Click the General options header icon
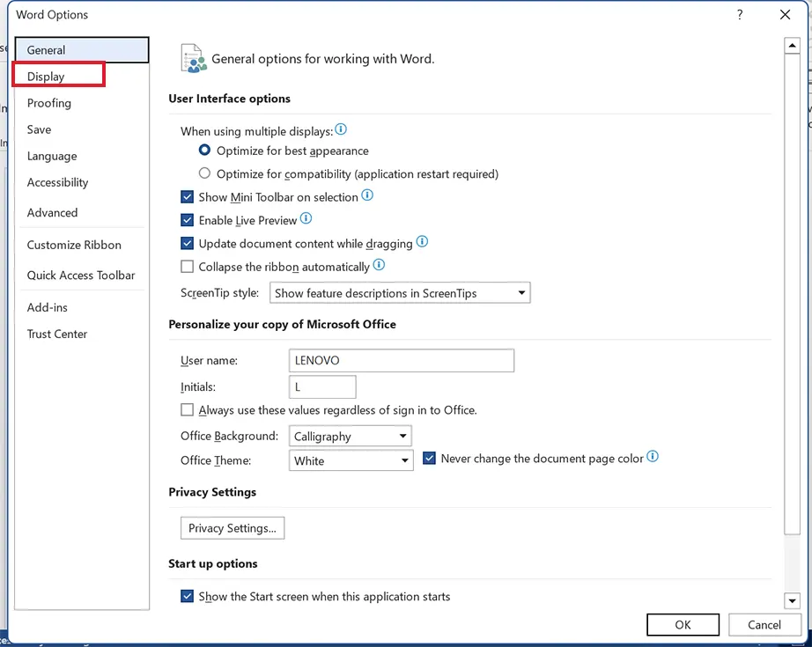Image resolution: width=812 pixels, height=647 pixels. tap(194, 58)
